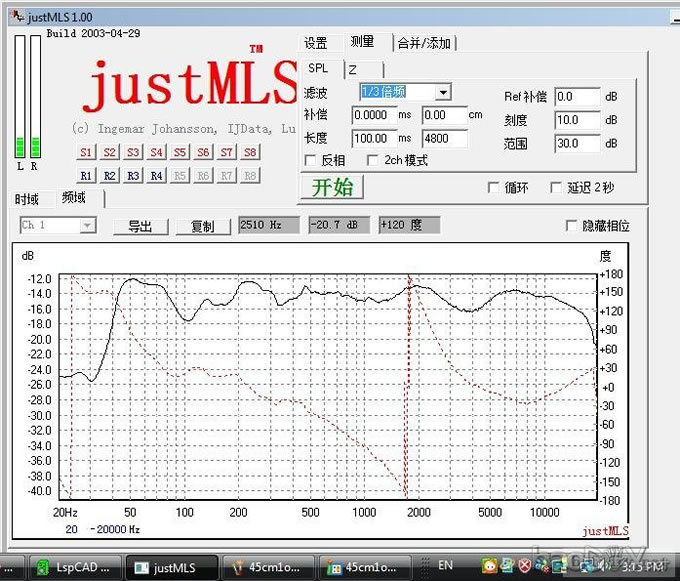Viewport: 680px width, 581px height.
Task: Recall memory slot R3
Action: point(133,175)
